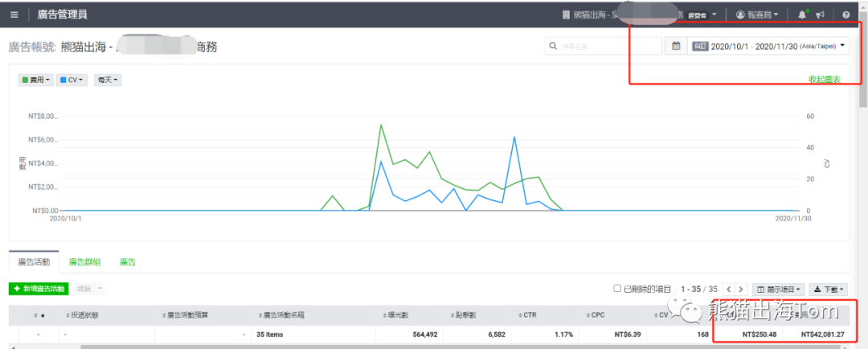Go to next page arrow in pagination
This screenshot has height=349, width=868.
click(742, 289)
